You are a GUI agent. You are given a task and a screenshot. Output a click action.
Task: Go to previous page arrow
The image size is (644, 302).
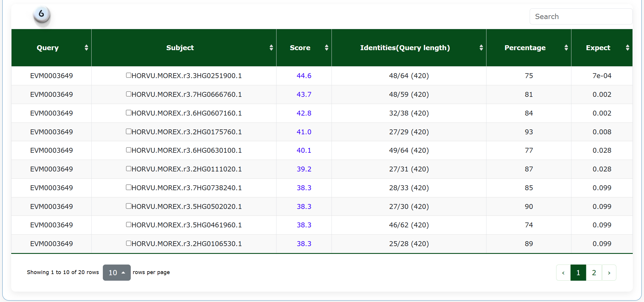(563, 273)
